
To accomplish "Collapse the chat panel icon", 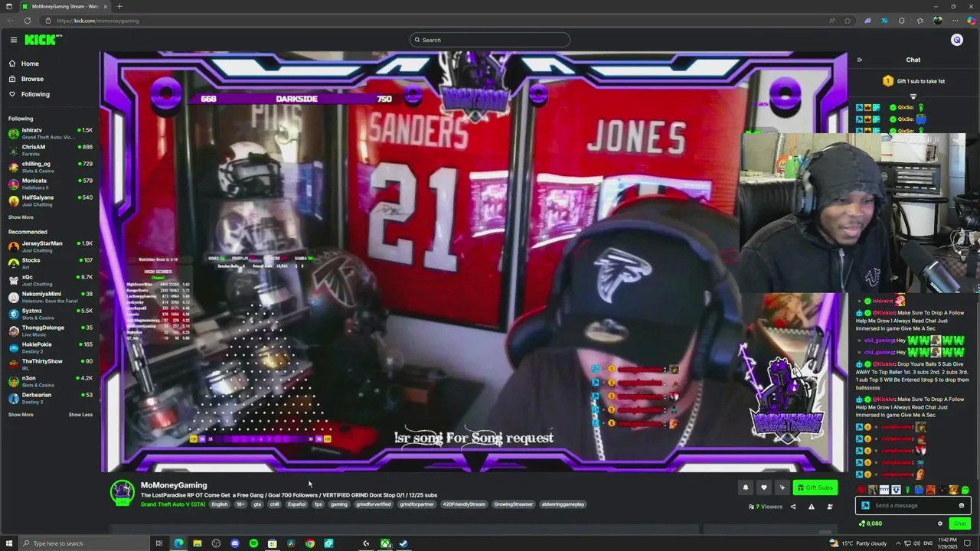I will (859, 60).
